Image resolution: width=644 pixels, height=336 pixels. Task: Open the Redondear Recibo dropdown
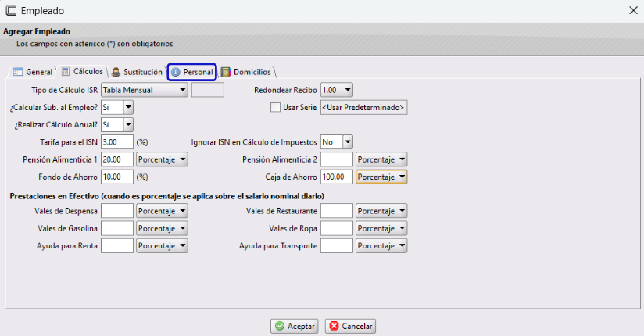336,90
